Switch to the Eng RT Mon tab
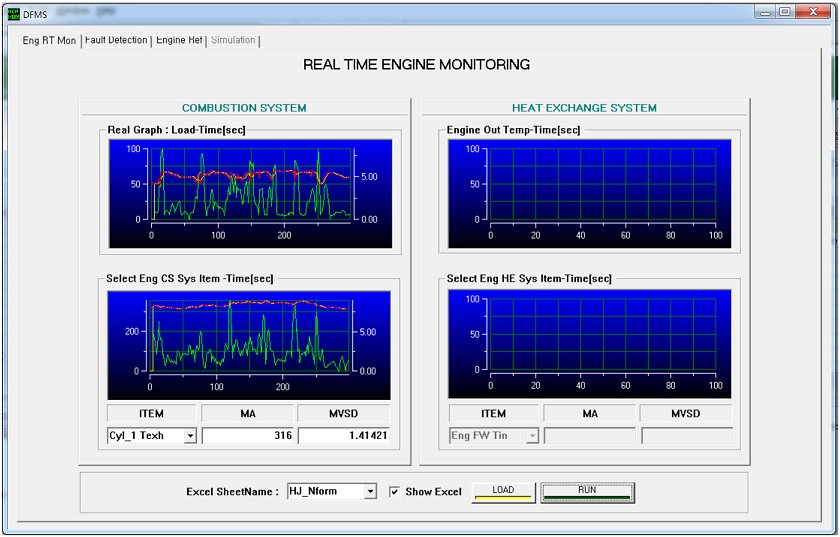840x537 pixels. (49, 41)
